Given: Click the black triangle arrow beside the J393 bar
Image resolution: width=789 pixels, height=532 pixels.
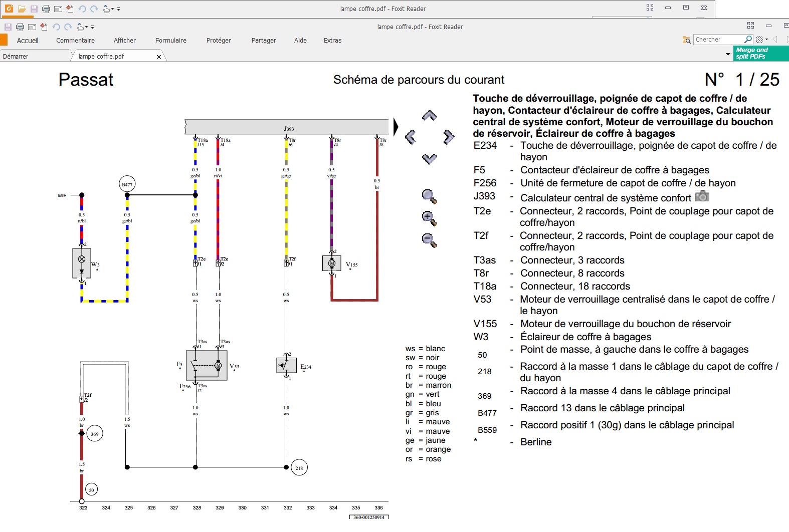Looking at the screenshot, I should click(396, 127).
